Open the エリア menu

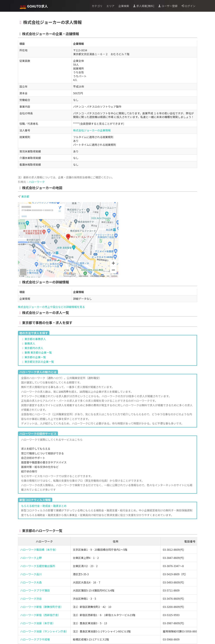coord(110,6)
